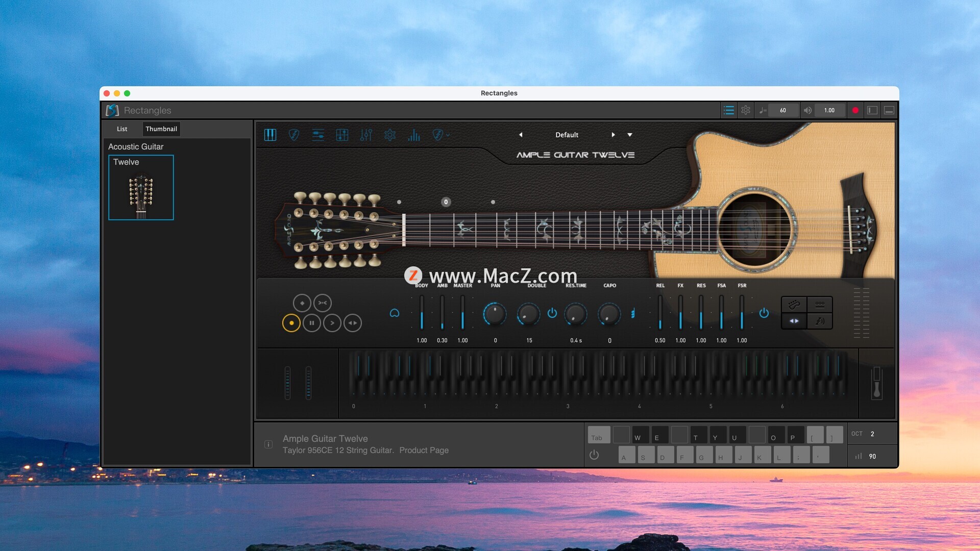Adjust the MASTER slider

(x=462, y=312)
